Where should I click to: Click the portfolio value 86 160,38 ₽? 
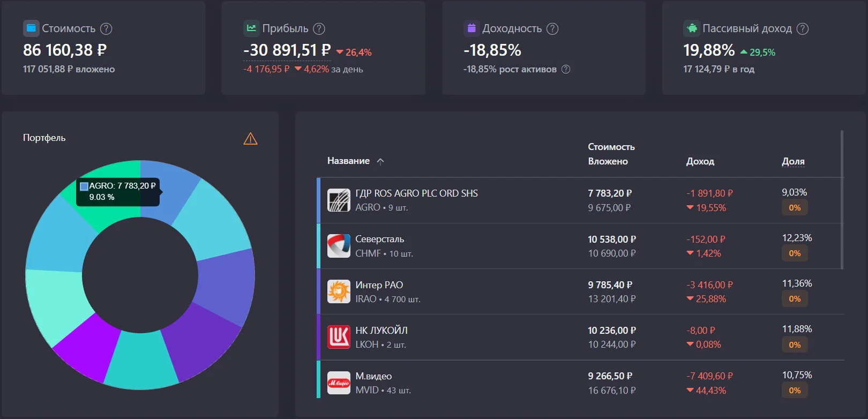(x=65, y=50)
